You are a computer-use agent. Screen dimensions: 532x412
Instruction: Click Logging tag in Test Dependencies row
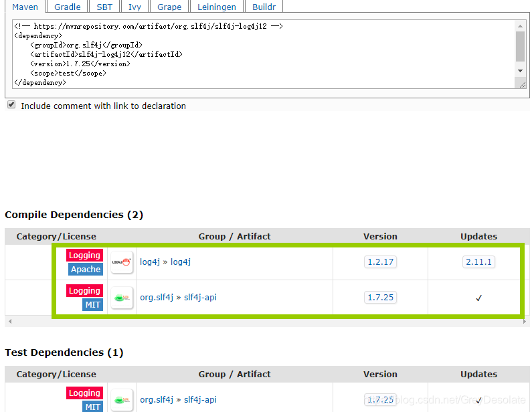84,393
